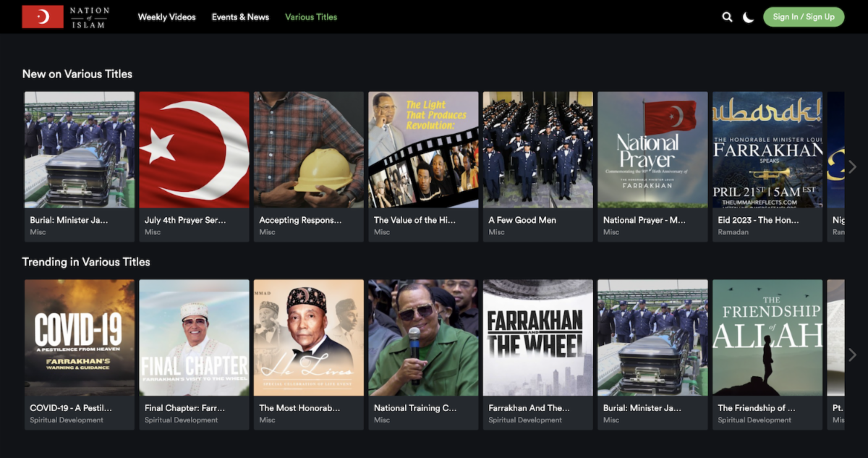The image size is (868, 458).
Task: Open the Farrakhan And The Wheel thumbnail
Action: (x=537, y=338)
